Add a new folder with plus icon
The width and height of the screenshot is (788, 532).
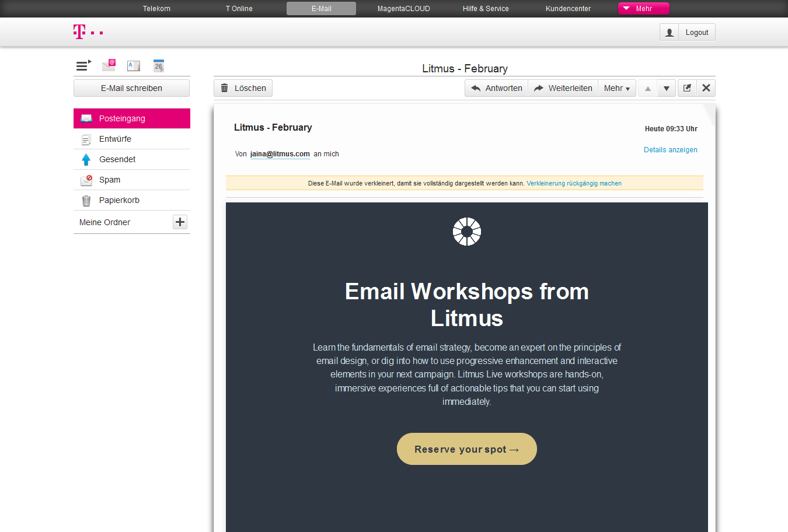180,222
